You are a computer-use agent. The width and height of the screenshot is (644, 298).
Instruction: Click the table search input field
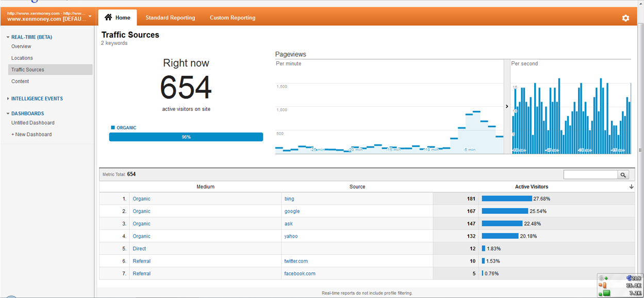click(590, 175)
